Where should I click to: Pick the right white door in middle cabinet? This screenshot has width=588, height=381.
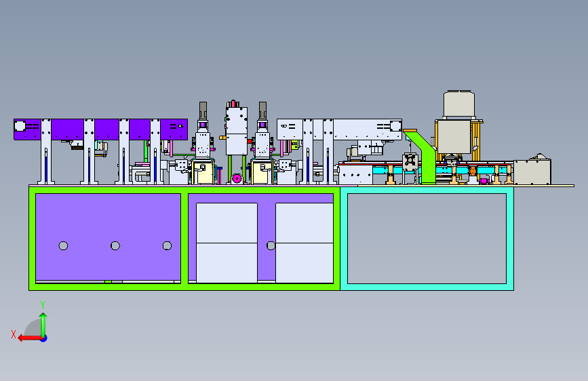point(305,243)
